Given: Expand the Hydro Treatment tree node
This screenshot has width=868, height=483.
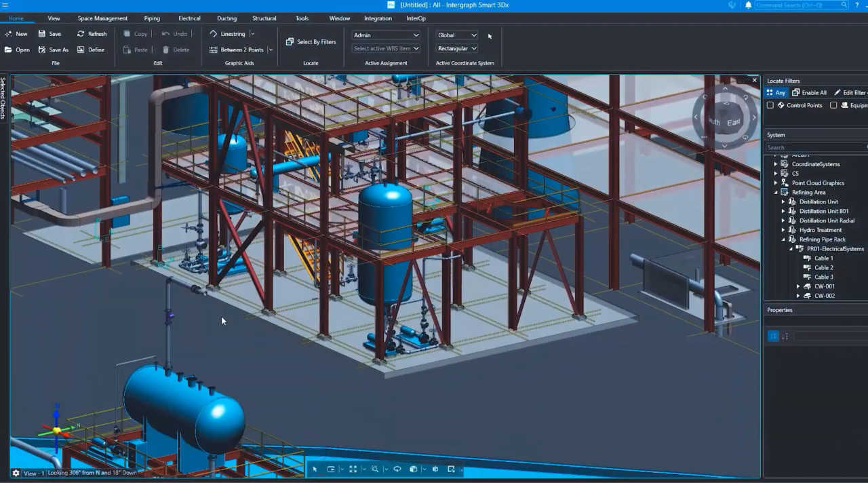Looking at the screenshot, I should pyautogui.click(x=783, y=230).
